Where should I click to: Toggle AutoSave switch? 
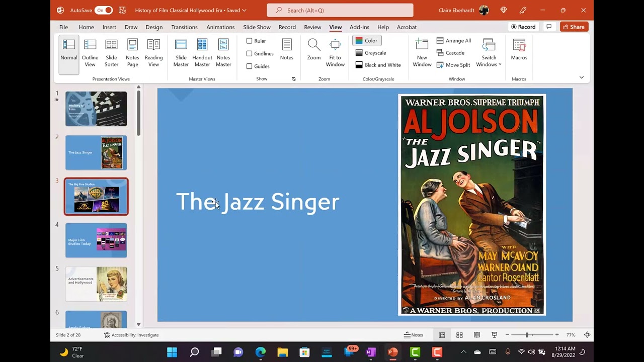click(104, 10)
